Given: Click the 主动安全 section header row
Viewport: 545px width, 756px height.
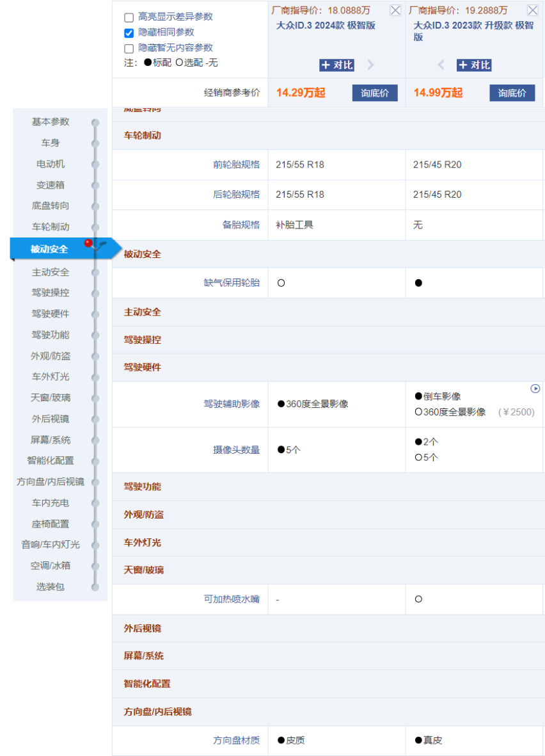Looking at the screenshot, I should click(x=329, y=312).
